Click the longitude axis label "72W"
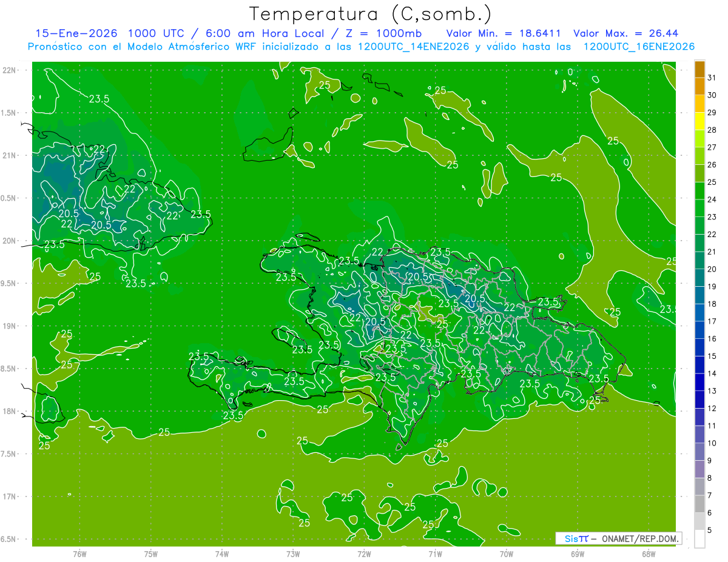The image size is (728, 562). coord(364,554)
